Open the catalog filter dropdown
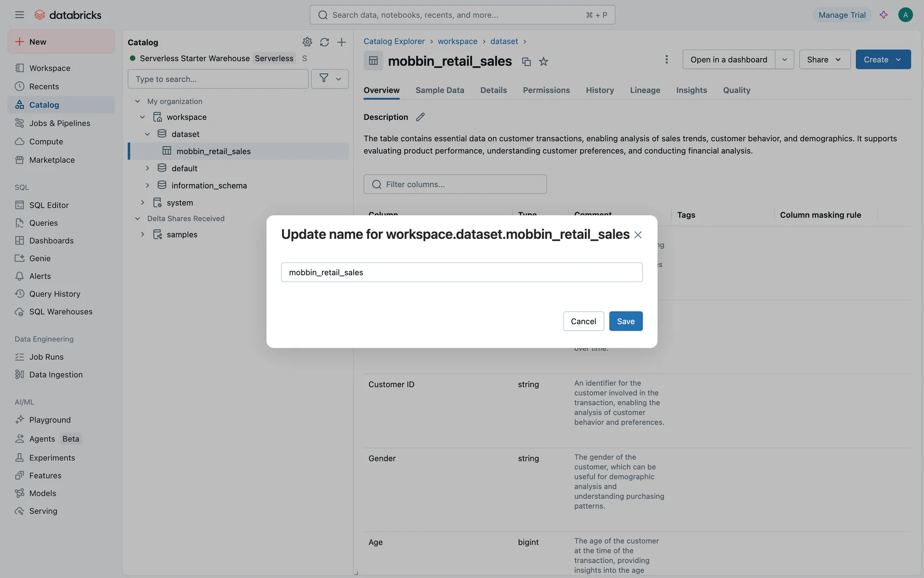Image resolution: width=924 pixels, height=578 pixels. 330,79
